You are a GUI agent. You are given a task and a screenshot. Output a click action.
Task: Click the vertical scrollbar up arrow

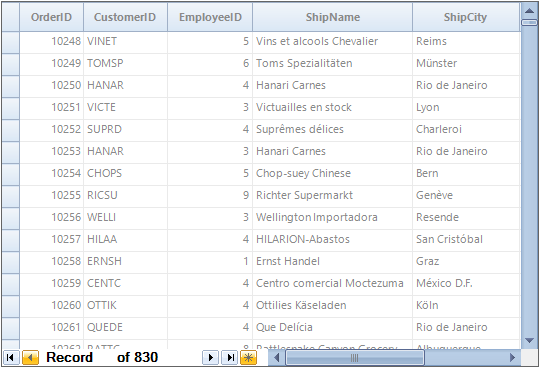pyautogui.click(x=529, y=10)
